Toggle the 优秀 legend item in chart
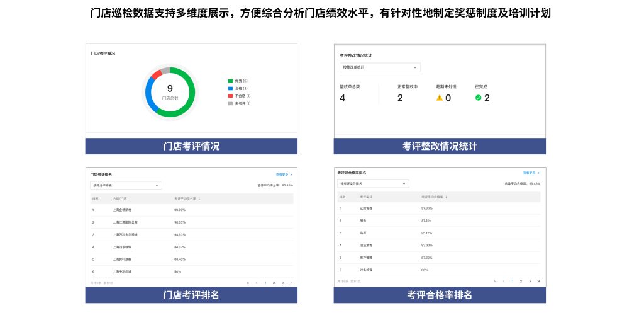The height and width of the screenshot is (313, 644). tap(238, 81)
